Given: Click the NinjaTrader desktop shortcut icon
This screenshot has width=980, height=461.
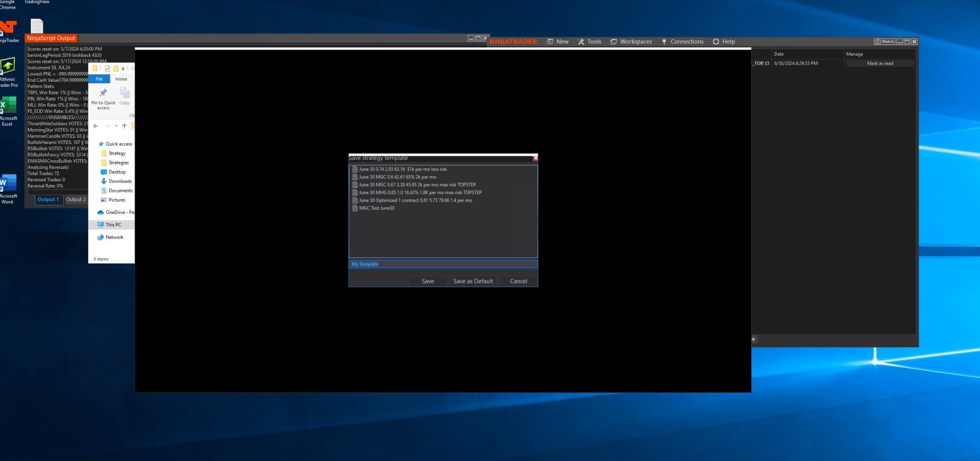Looking at the screenshot, I should click(8, 32).
